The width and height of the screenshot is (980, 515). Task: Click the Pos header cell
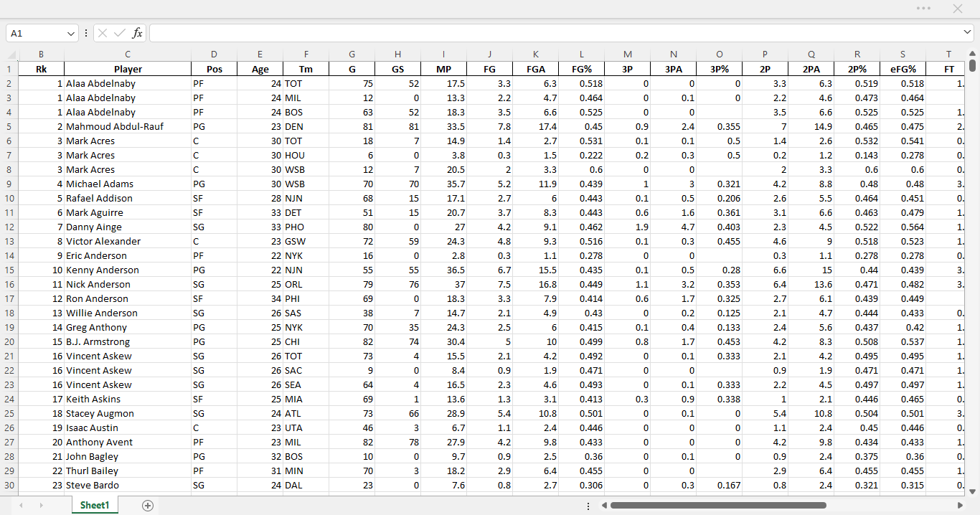pos(214,69)
